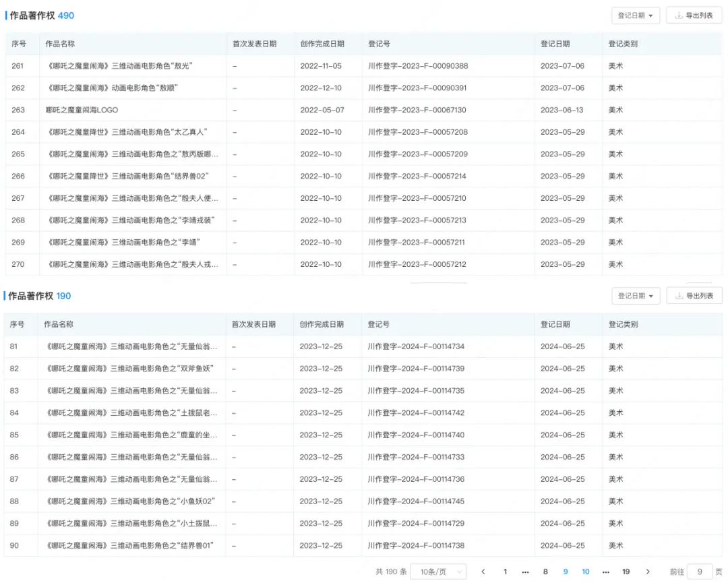Viewport: 728px width, 585px height.
Task: Click 登记日期 column header in the 190 table
Action: 555,324
